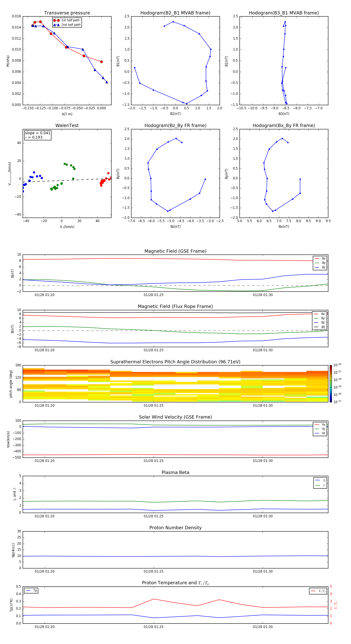Viewport: 351px width, 644px height.
Task: Click the 'Plasma Beta' plot title
Action: click(x=175, y=472)
